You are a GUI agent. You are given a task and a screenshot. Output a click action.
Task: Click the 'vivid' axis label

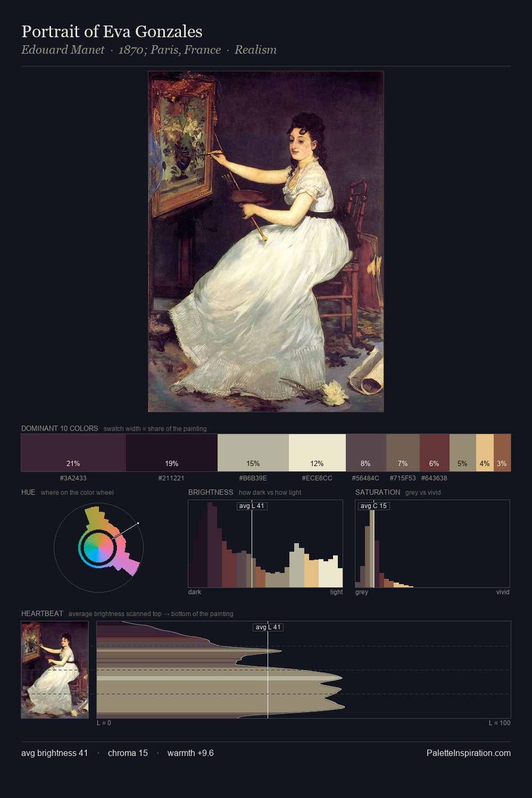pos(503,592)
